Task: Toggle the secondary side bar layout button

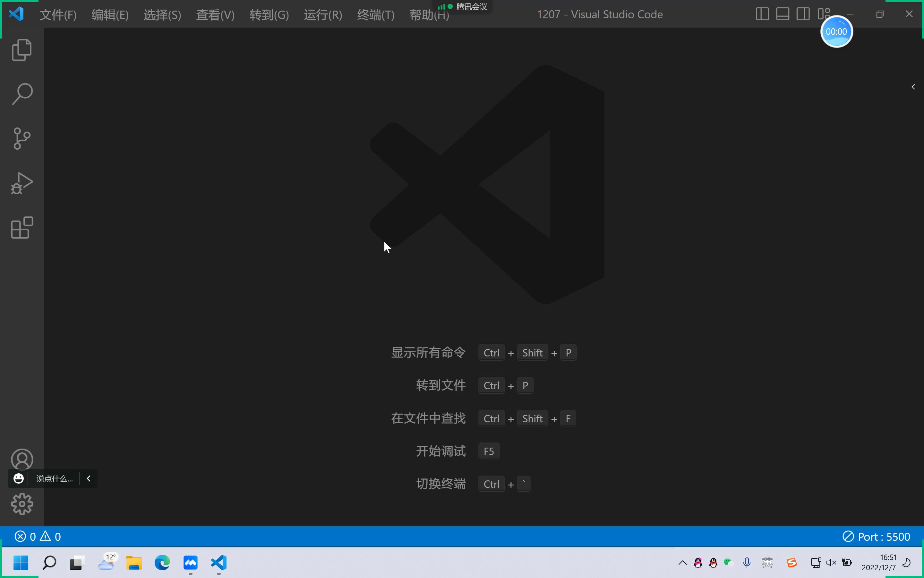Action: pyautogui.click(x=803, y=14)
